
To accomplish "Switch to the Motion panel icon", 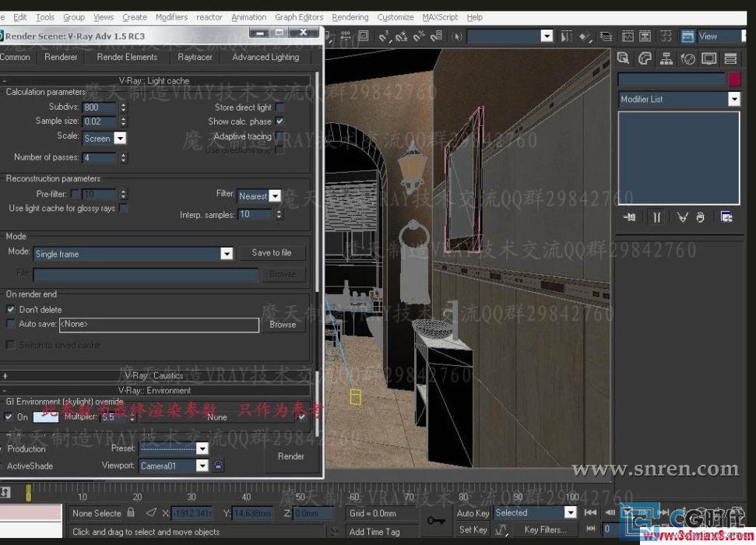I will [688, 59].
